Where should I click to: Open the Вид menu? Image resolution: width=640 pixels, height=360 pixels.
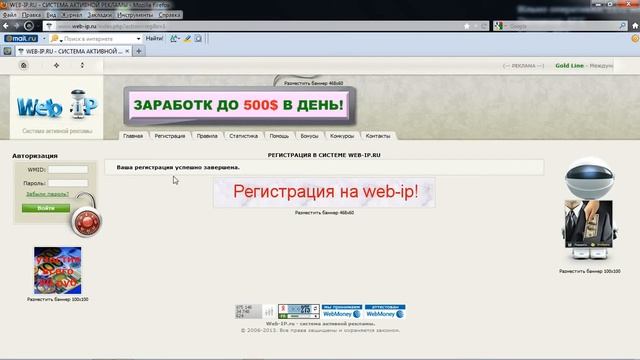(51, 15)
